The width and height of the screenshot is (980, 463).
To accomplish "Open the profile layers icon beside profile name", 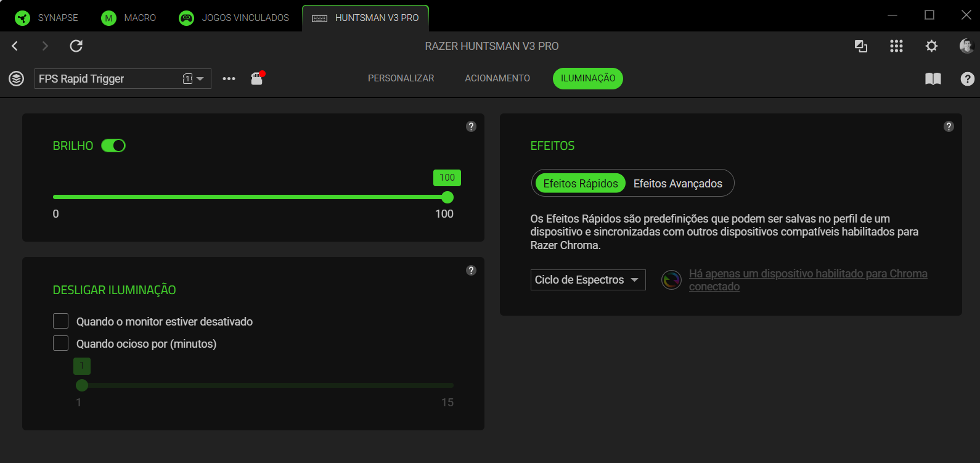I will tap(17, 78).
